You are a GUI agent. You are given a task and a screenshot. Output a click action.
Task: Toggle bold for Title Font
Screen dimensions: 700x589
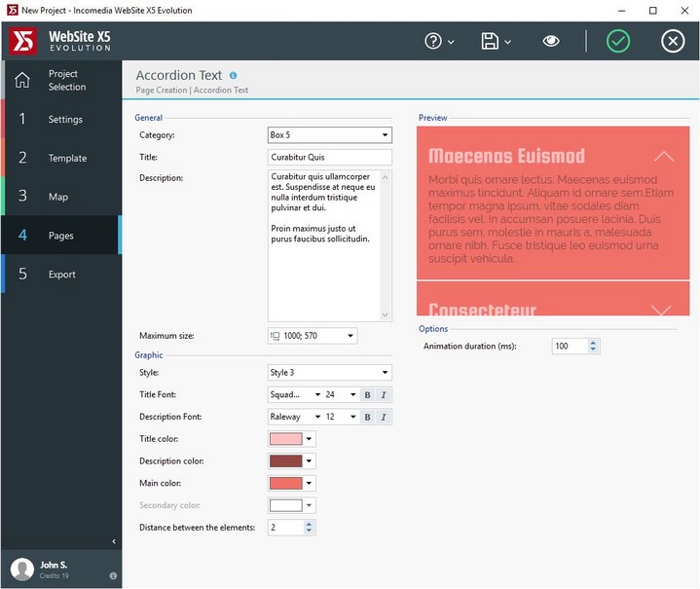pos(367,394)
